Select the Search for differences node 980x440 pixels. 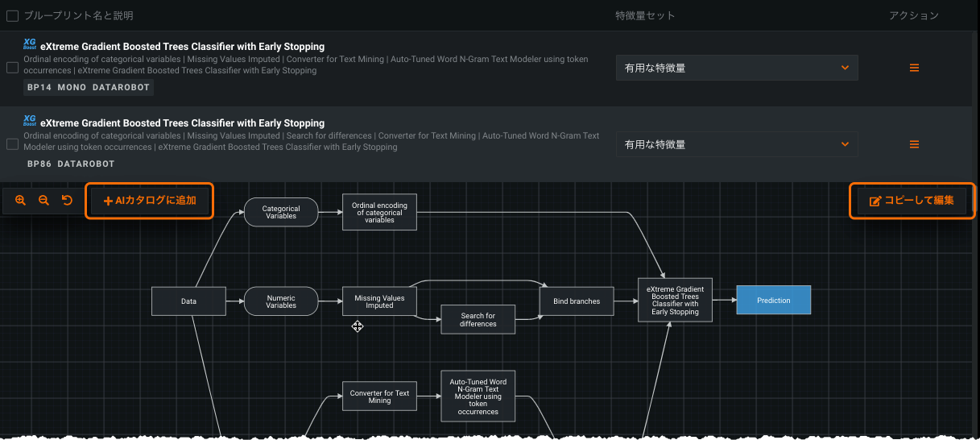(x=478, y=319)
